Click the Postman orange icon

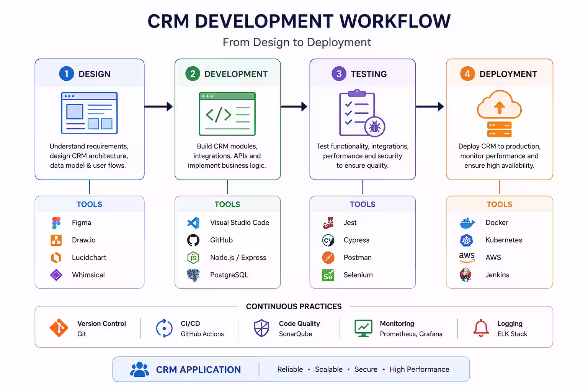pyautogui.click(x=328, y=258)
